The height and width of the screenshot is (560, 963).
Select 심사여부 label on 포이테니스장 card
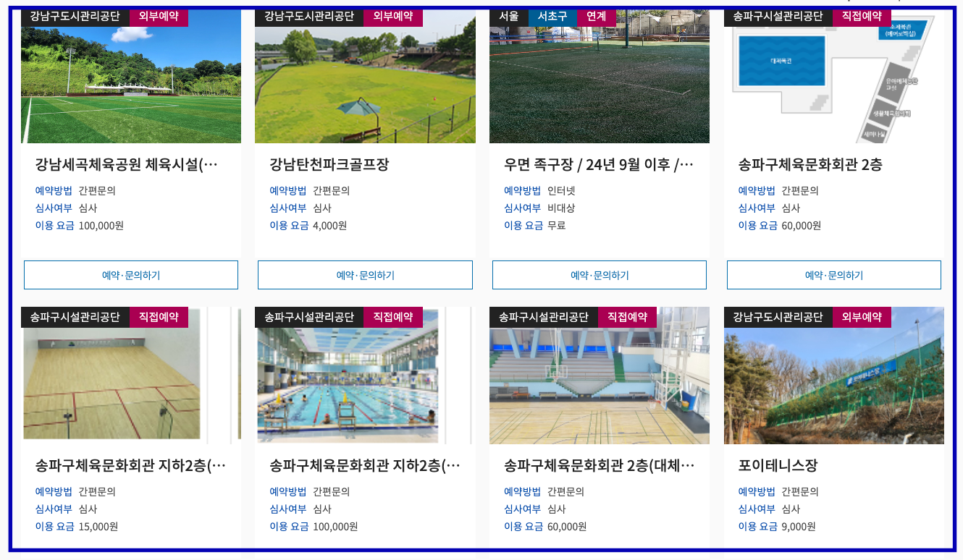click(x=757, y=509)
